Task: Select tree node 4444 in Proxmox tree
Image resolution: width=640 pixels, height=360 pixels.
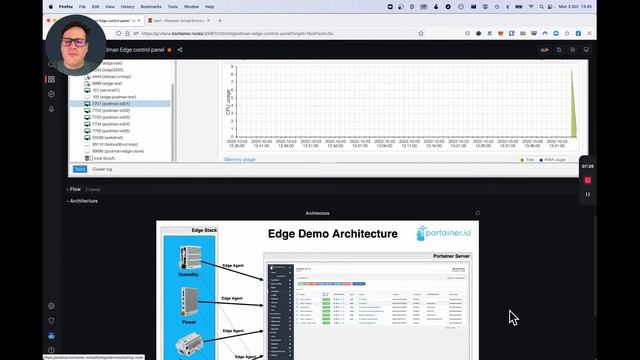Action: click(111, 77)
